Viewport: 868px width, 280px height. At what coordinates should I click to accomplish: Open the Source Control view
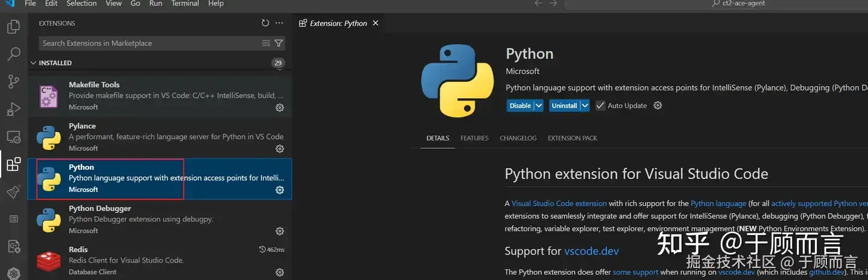[13, 81]
